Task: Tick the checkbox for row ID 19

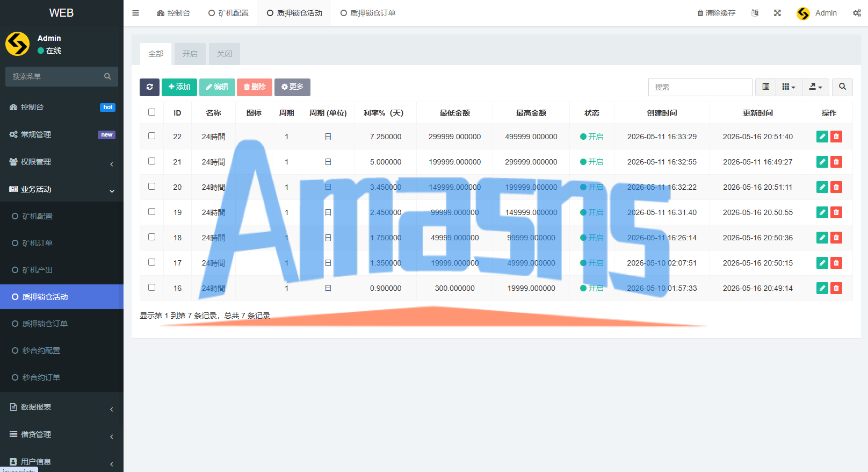Action: click(x=151, y=212)
